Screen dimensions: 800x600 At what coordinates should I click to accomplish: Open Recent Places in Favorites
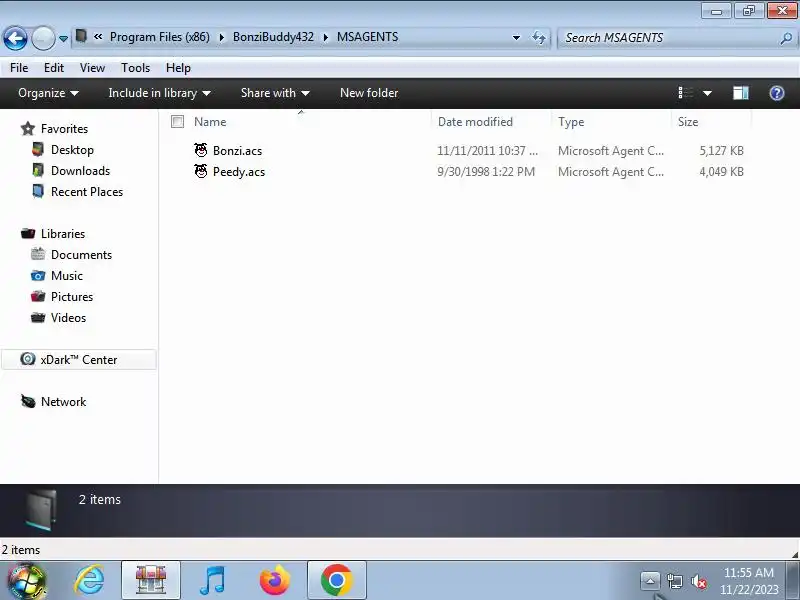pyautogui.click(x=87, y=191)
